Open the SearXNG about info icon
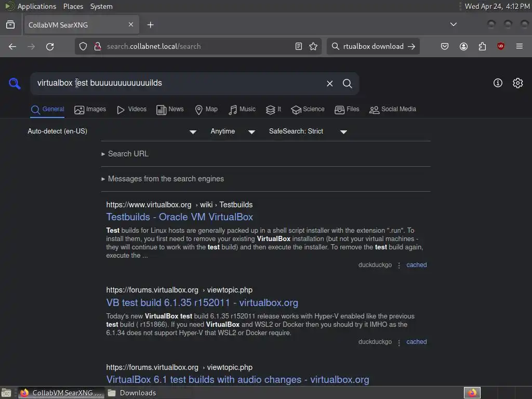Screen dimensions: 532x399 (x=498, y=83)
